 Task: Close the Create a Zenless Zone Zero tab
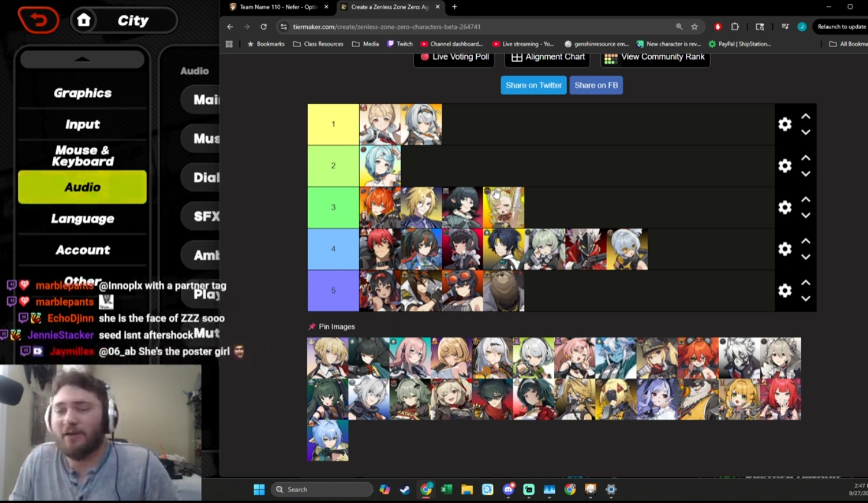pos(437,7)
